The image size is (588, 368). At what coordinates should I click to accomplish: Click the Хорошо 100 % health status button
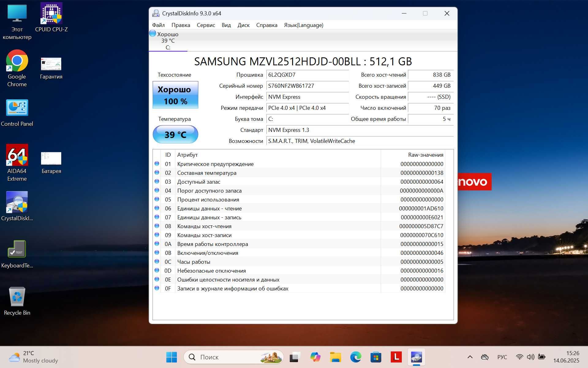175,95
